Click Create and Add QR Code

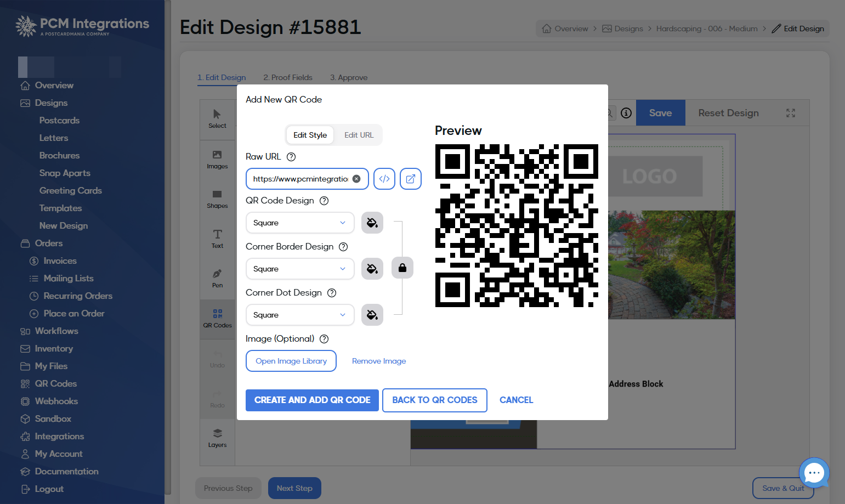pos(312,400)
